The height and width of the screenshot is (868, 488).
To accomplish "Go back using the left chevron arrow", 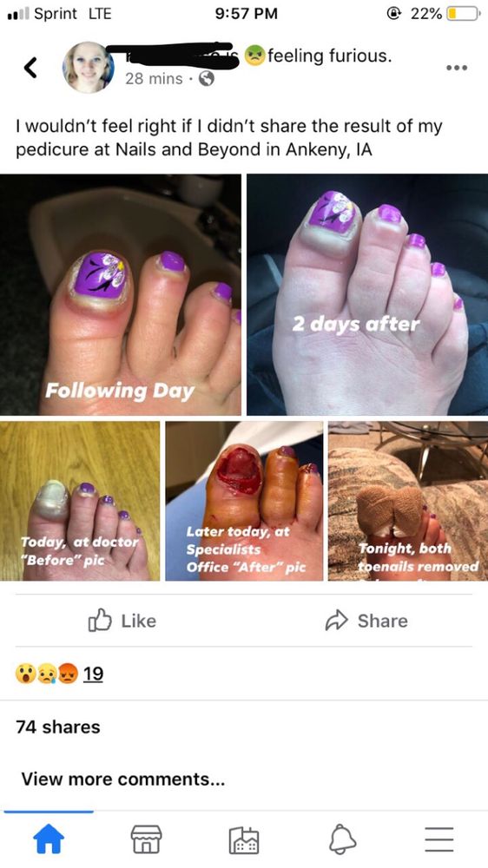I will coord(30,68).
